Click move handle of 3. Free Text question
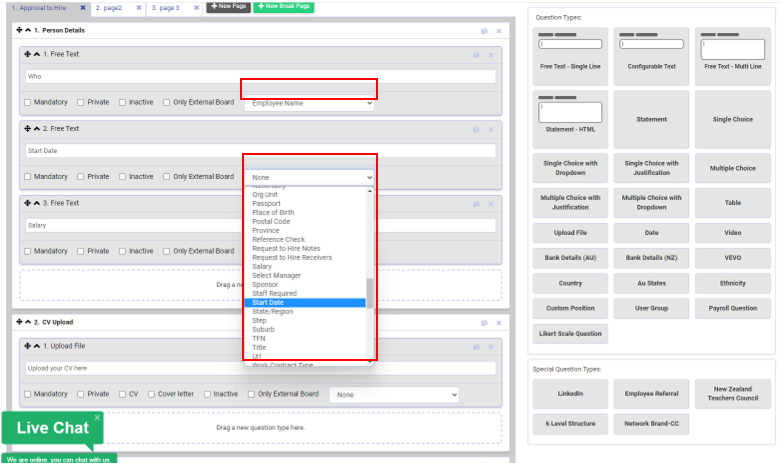Viewport: 782px width, 466px height. [27, 203]
